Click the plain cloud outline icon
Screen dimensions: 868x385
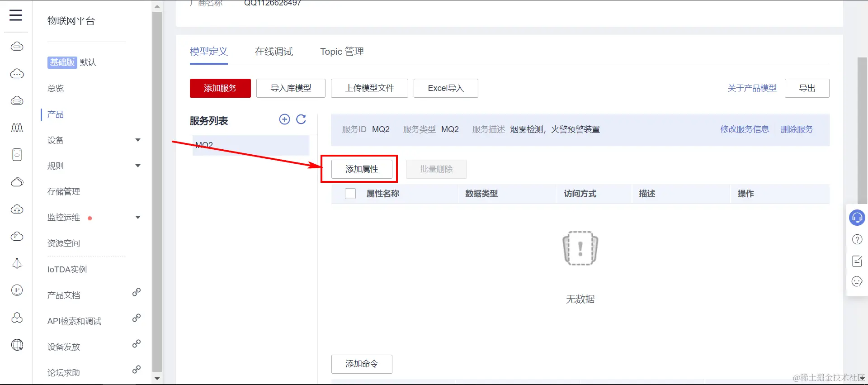point(17,182)
